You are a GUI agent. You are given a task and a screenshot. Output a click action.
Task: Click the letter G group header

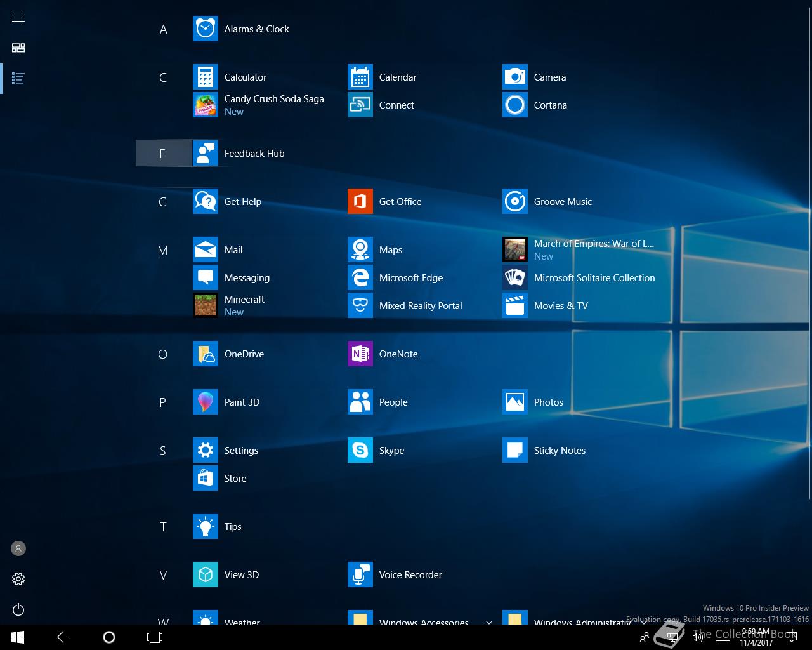click(x=163, y=202)
